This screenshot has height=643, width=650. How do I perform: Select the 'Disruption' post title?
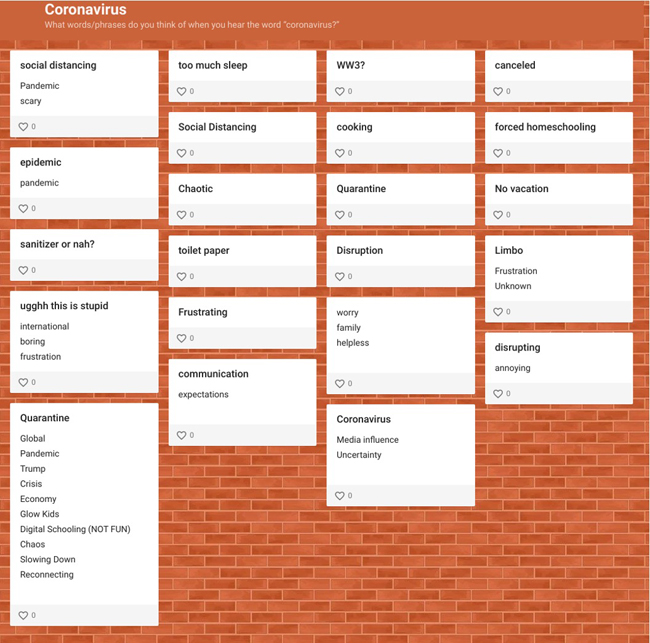click(x=360, y=251)
